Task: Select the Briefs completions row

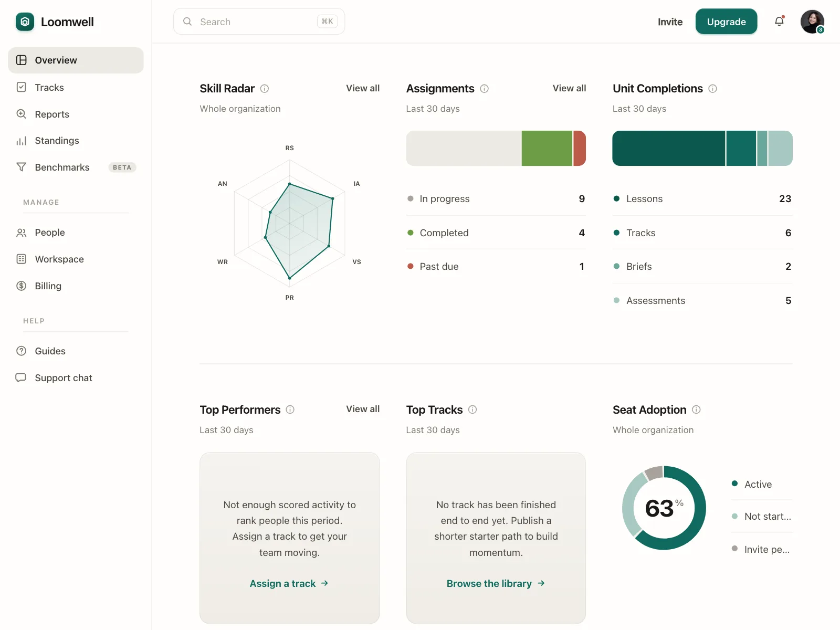Action: pos(702,267)
